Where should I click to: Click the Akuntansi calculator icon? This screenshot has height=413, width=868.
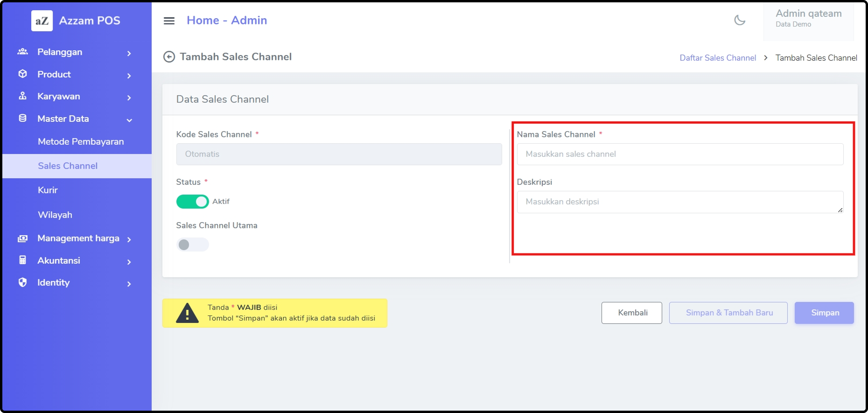23,260
